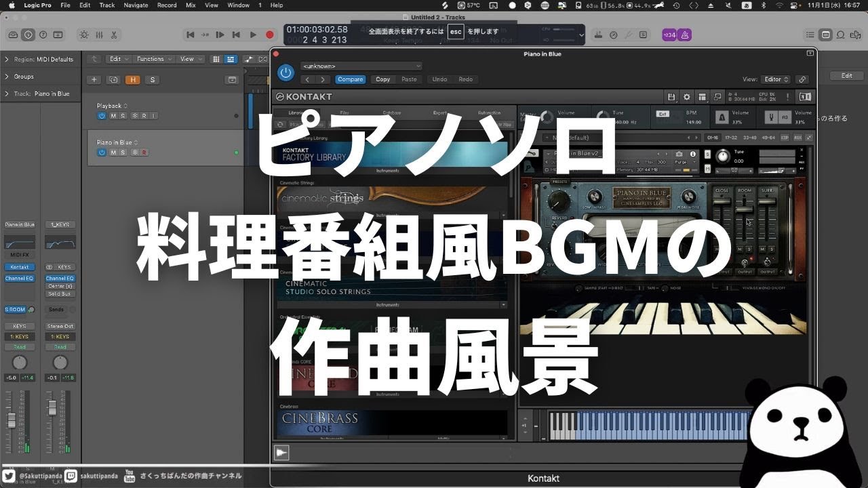Open the Loop Browser button
The image size is (868, 488).
[x=841, y=35]
